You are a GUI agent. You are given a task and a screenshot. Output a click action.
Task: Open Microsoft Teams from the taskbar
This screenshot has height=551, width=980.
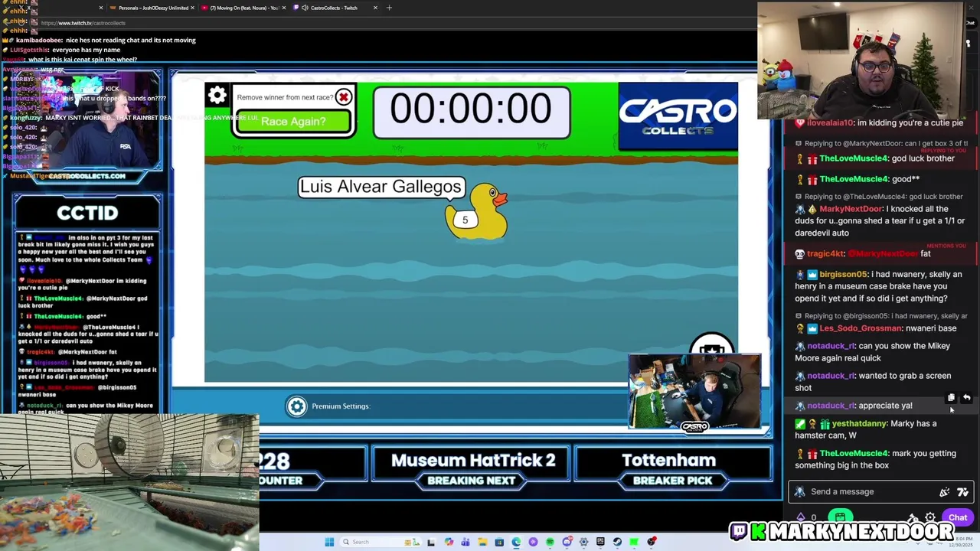click(465, 542)
